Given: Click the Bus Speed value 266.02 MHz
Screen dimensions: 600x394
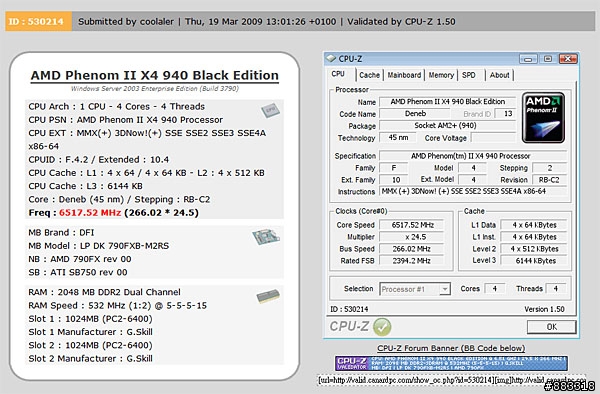Looking at the screenshot, I should [x=412, y=249].
